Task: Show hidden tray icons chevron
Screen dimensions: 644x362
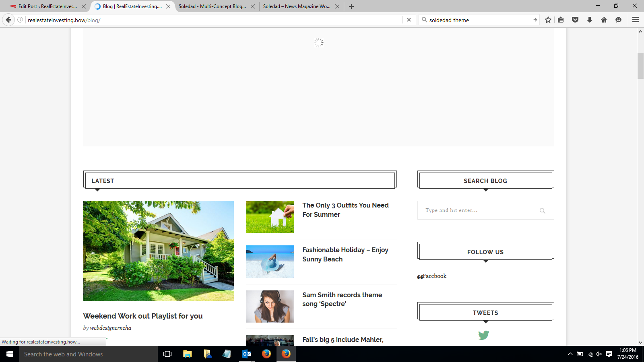Action: (x=570, y=354)
